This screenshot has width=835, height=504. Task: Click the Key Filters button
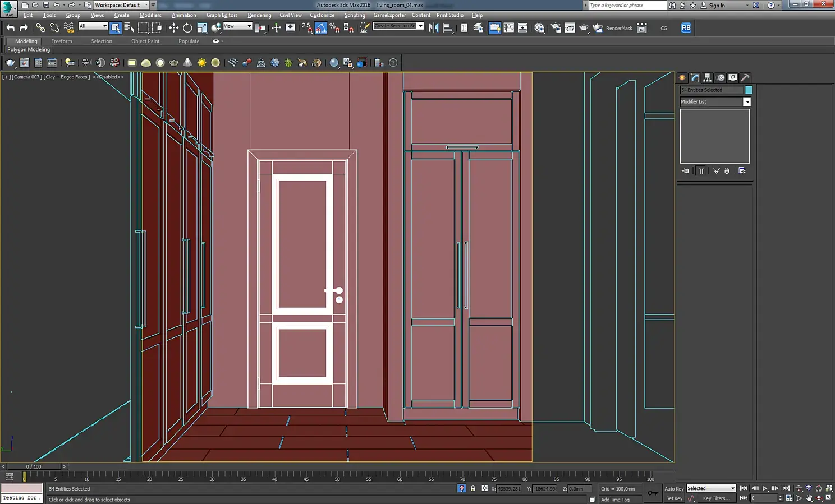tap(717, 498)
